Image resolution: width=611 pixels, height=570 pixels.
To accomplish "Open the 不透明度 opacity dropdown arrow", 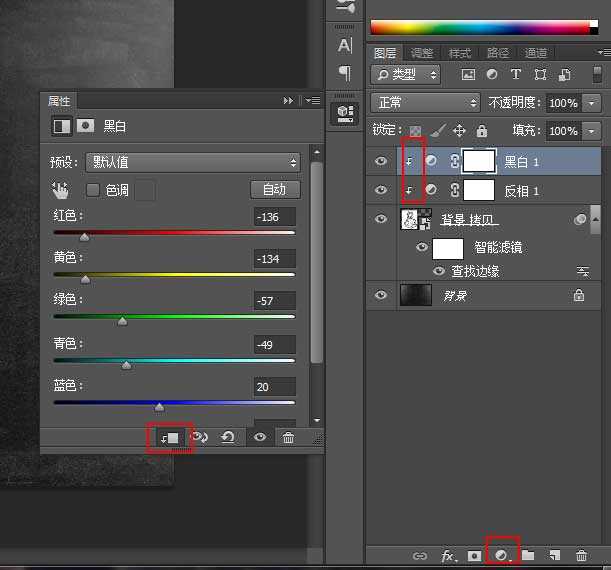I will point(592,103).
